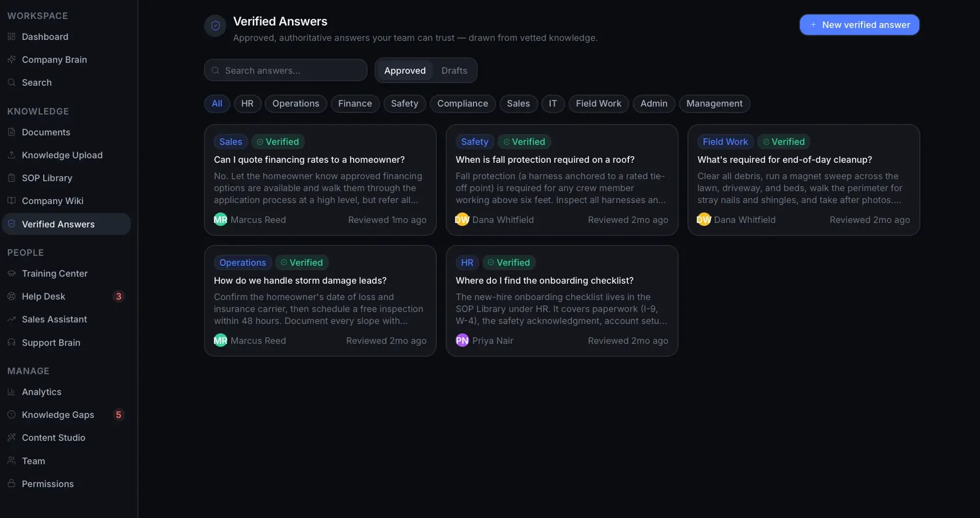Image resolution: width=980 pixels, height=518 pixels.
Task: Filter answers by IT chip
Action: 553,104
